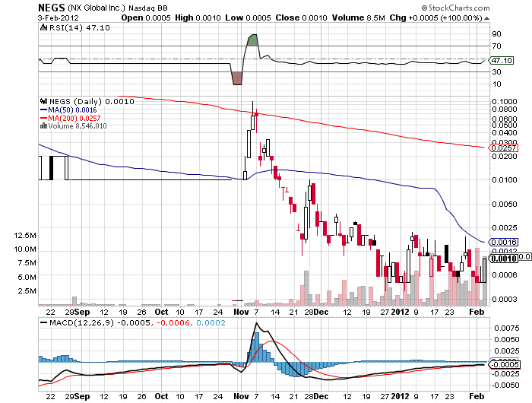Click the RSI(14) indicator icon
Viewport: 532px width, 403px height.
click(x=44, y=27)
